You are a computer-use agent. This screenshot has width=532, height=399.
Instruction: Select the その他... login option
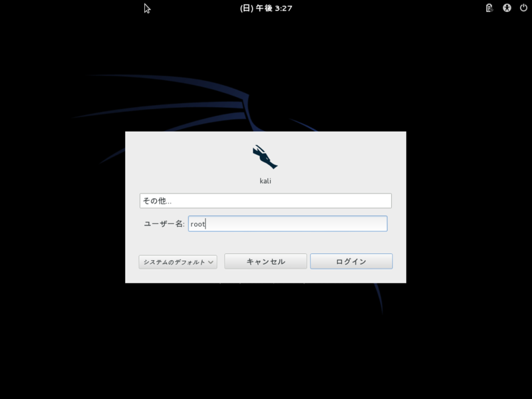265,200
